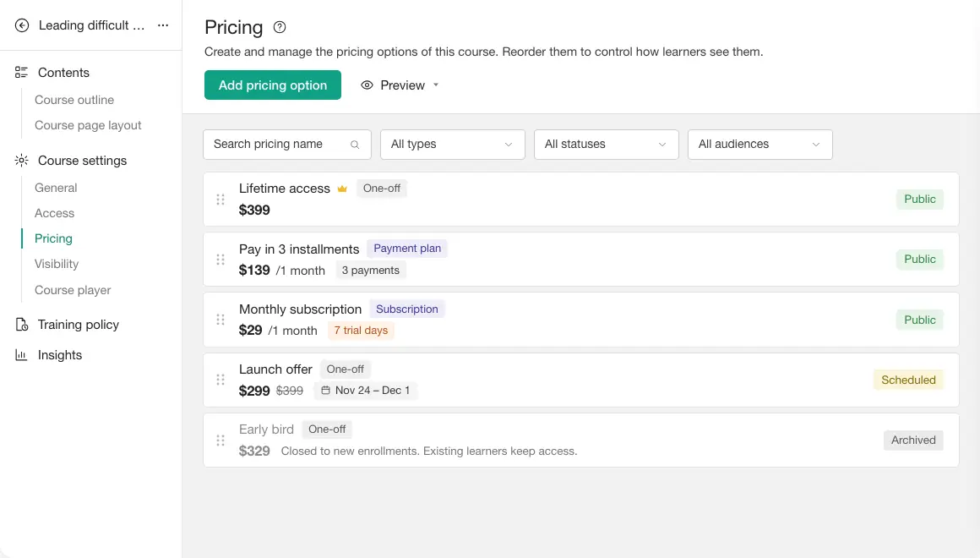This screenshot has height=558, width=980.
Task: Open the All audiences filter dropdown
Action: 760,145
